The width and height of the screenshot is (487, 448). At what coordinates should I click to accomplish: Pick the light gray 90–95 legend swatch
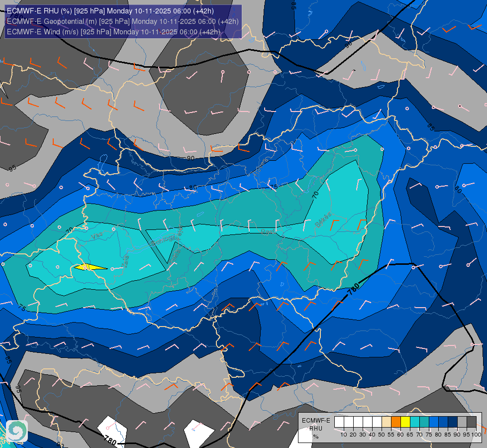click(x=462, y=422)
